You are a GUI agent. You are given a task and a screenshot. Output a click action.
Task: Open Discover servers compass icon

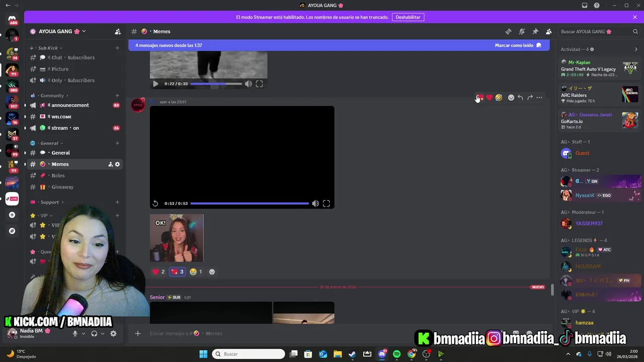click(12, 231)
